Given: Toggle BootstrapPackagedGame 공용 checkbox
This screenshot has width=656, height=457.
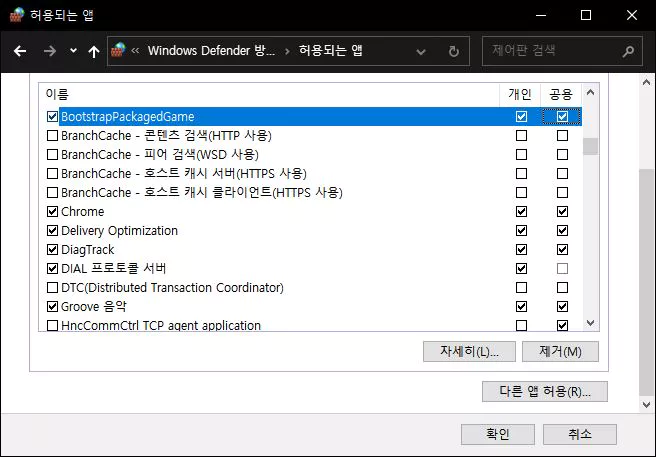Looking at the screenshot, I should coord(562,116).
